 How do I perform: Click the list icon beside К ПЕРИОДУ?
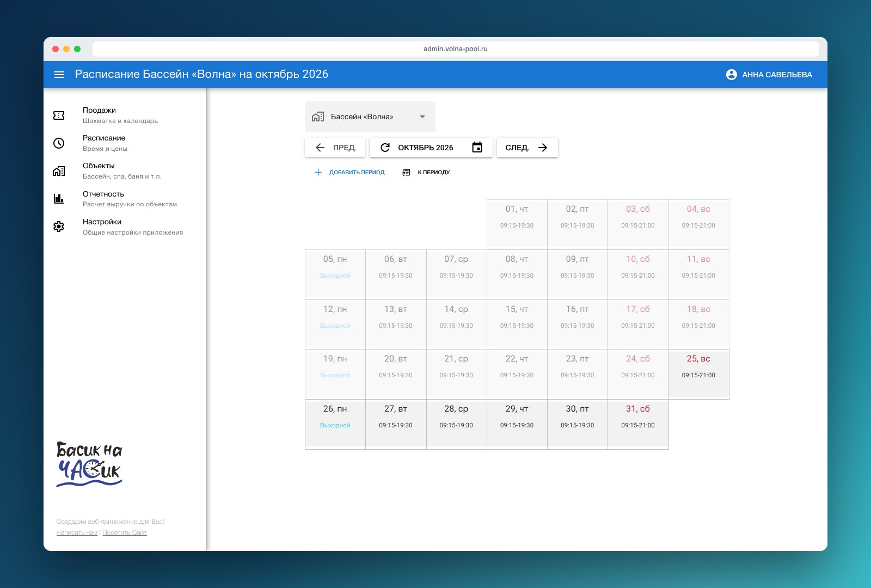click(x=406, y=172)
